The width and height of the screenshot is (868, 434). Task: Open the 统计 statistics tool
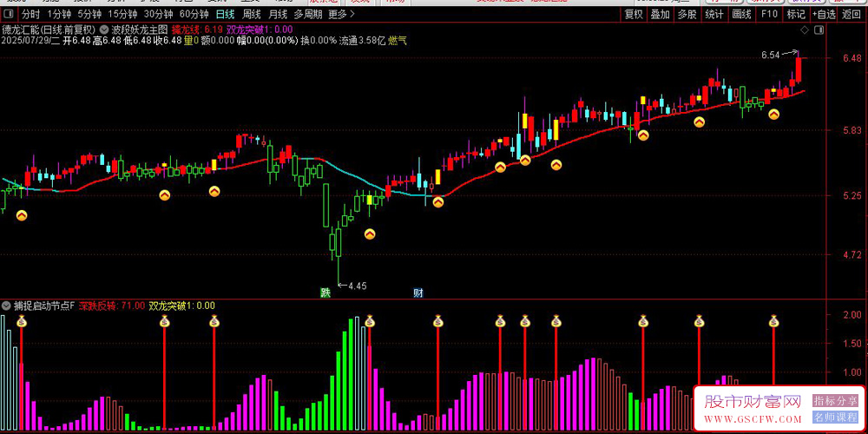714,15
